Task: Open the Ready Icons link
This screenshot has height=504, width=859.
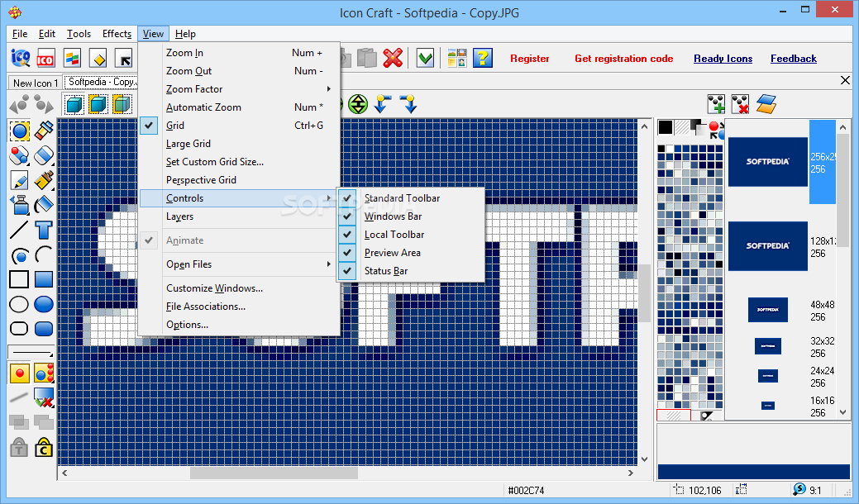Action: [723, 59]
